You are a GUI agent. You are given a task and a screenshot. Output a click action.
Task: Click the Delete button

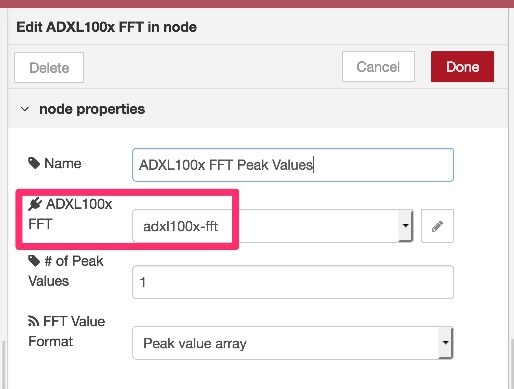(49, 68)
